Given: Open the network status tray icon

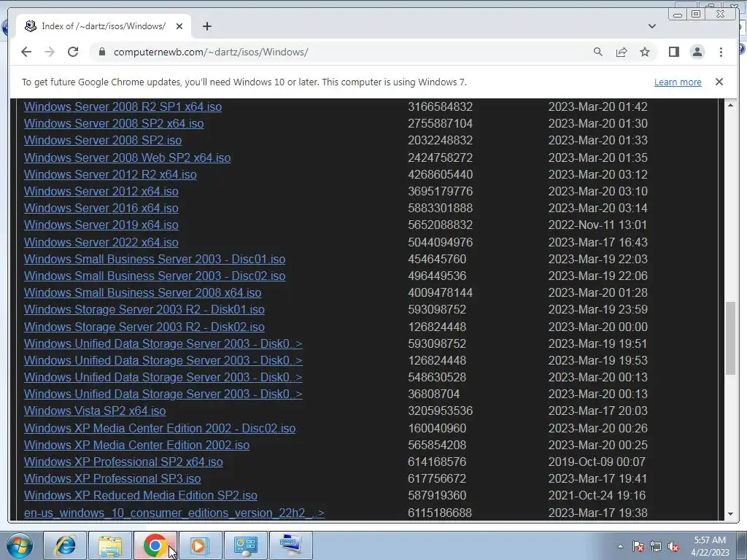Looking at the screenshot, I should click(656, 547).
